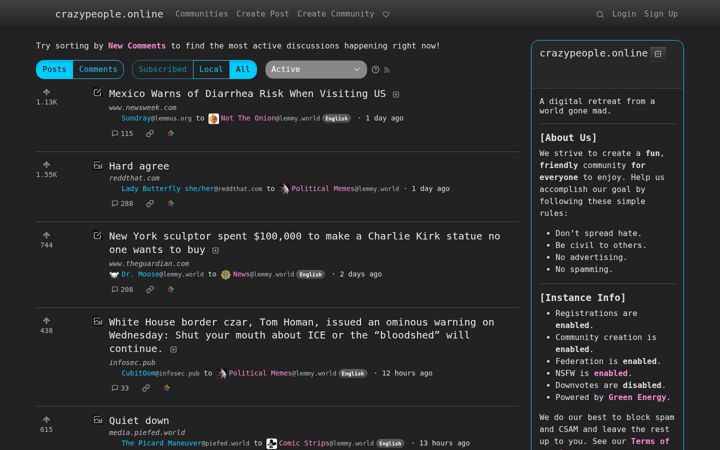Open Create Post in the navbar

tap(263, 14)
